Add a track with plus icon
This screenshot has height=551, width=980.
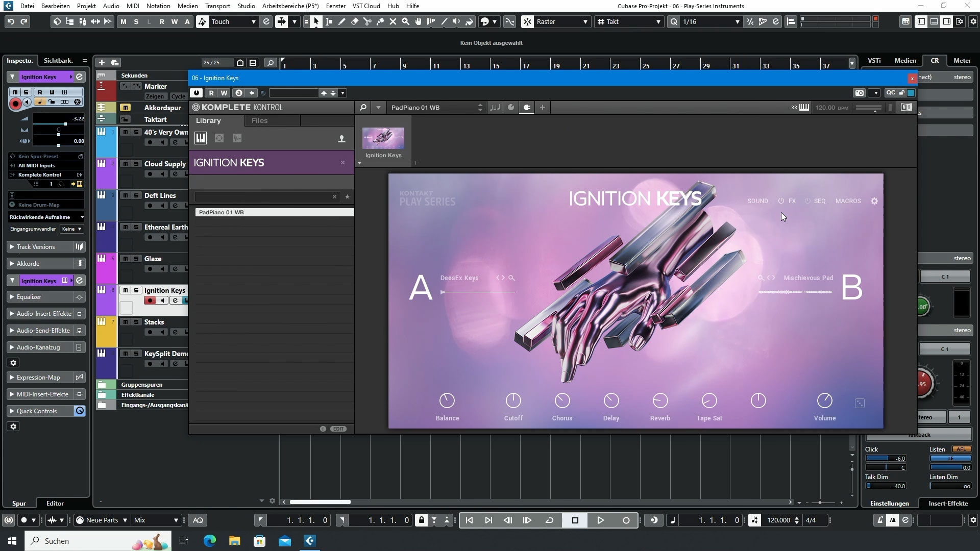point(102,62)
